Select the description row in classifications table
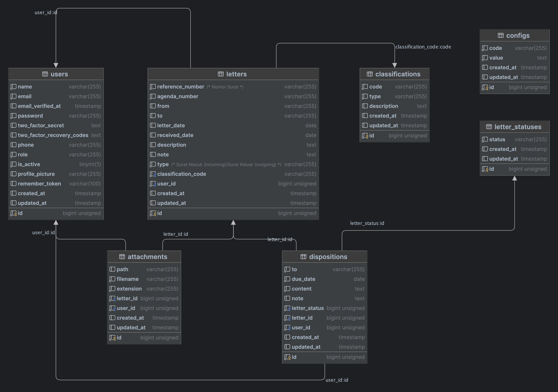The width and height of the screenshot is (558, 392). coord(384,106)
